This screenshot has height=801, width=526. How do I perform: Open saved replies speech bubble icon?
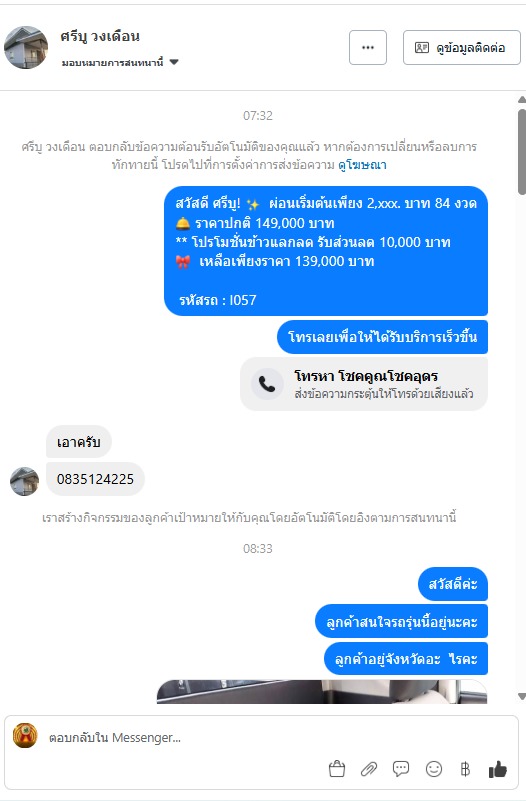pos(401,769)
